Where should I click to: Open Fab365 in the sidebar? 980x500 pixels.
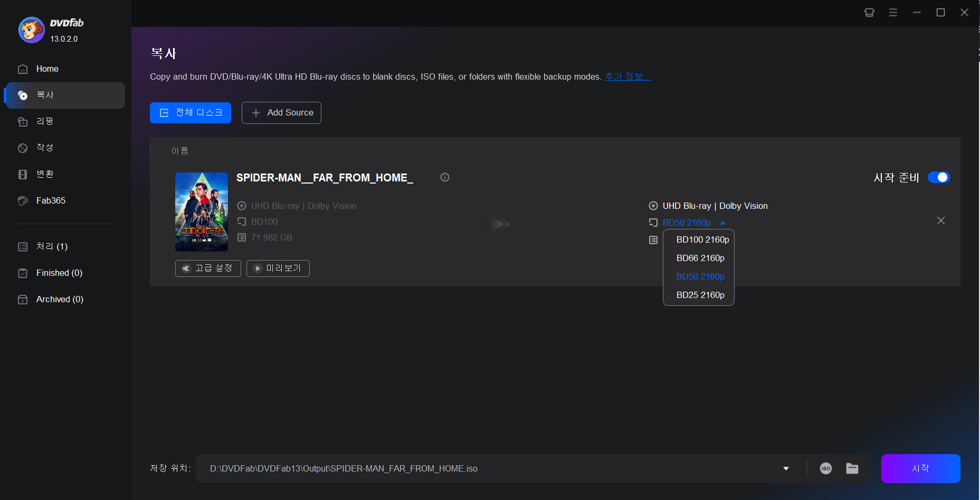(x=65, y=201)
